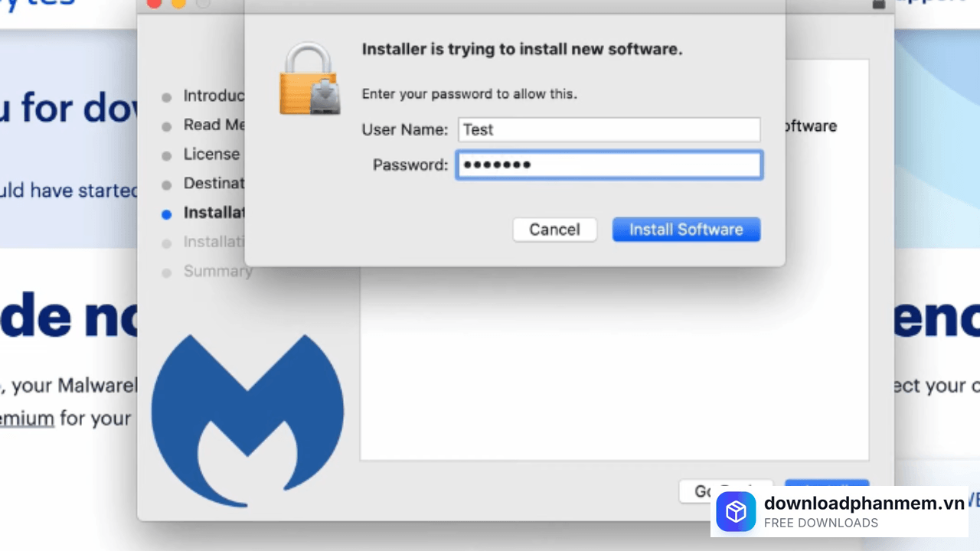This screenshot has width=980, height=551.
Task: Focus the User Name field containing Test
Action: tap(609, 129)
